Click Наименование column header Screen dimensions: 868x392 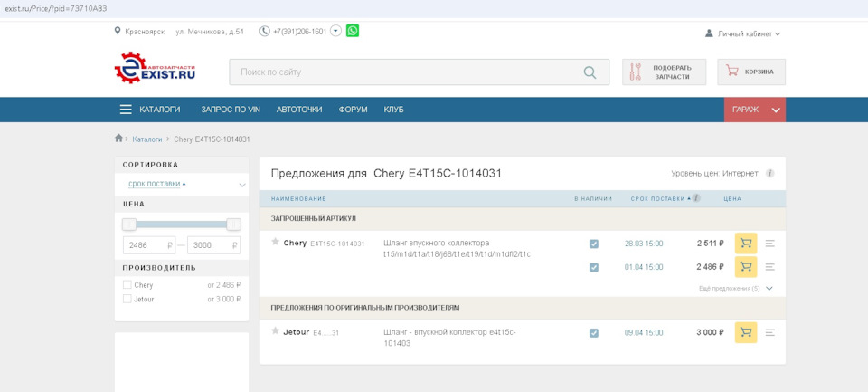[298, 198]
